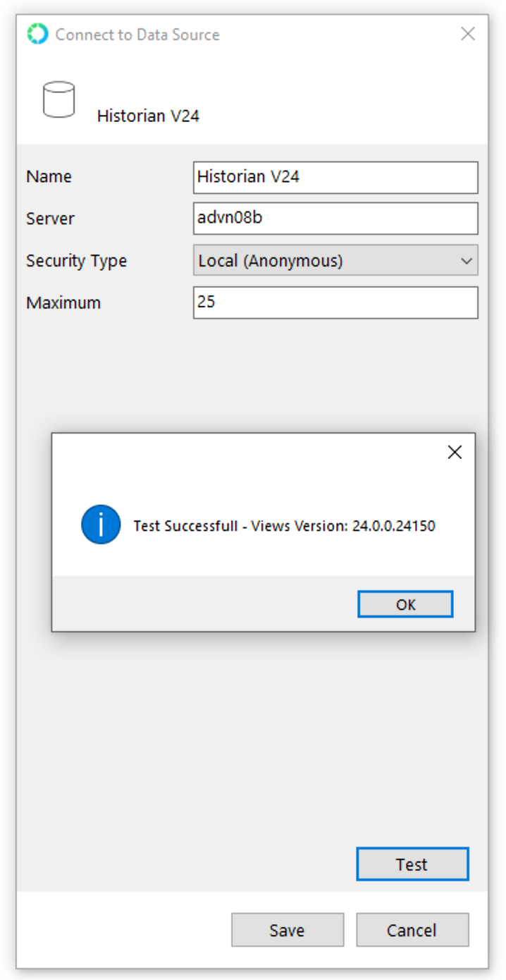The width and height of the screenshot is (506, 980).
Task: Click the Connect to Data Source title
Action: point(138,33)
